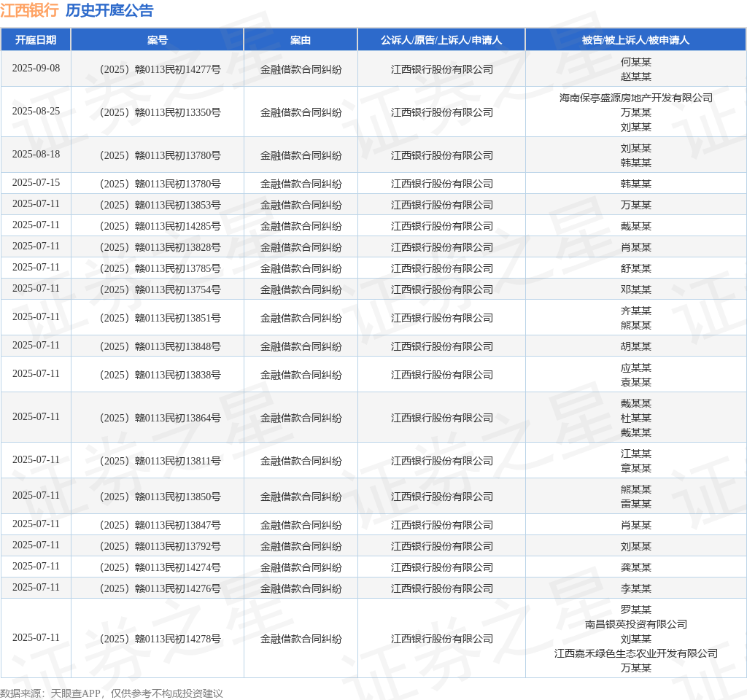Click defendant 邓某某
The width and height of the screenshot is (747, 700).
point(635,289)
